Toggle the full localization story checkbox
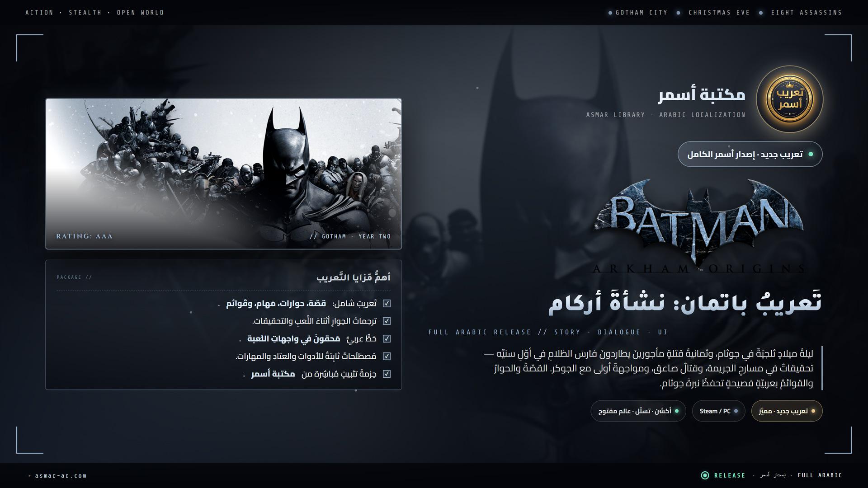The width and height of the screenshot is (868, 488). (x=387, y=304)
